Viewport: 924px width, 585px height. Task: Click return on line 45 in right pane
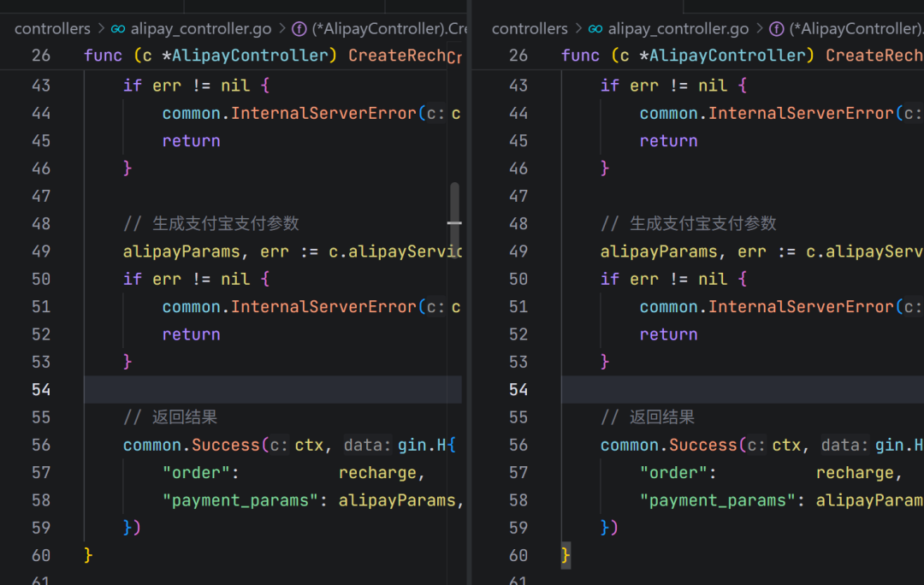click(668, 141)
